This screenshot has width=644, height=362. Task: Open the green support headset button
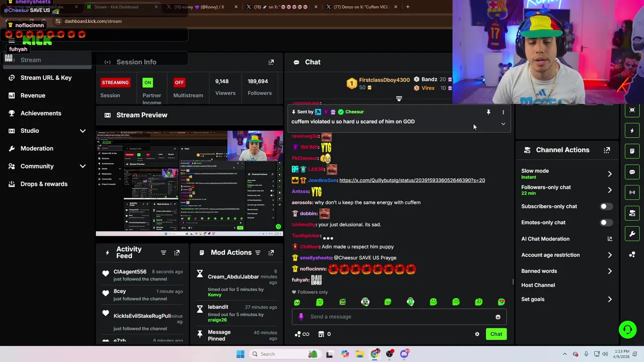pyautogui.click(x=627, y=330)
